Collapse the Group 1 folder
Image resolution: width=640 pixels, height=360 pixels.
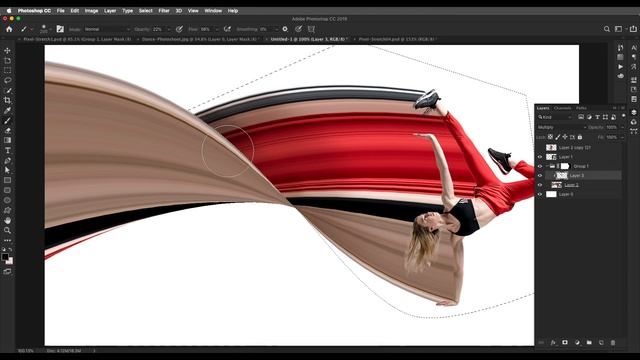click(547, 166)
